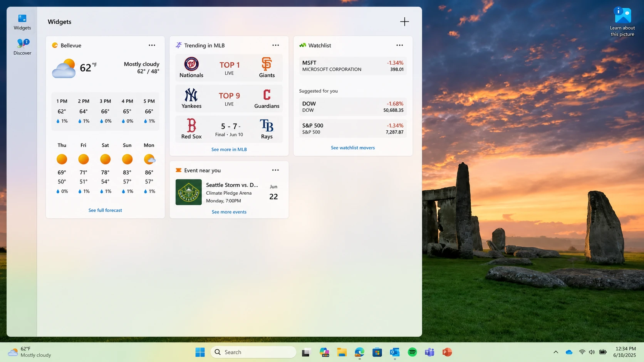
Task: Open Task View on the taskbar
Action: coord(306,352)
